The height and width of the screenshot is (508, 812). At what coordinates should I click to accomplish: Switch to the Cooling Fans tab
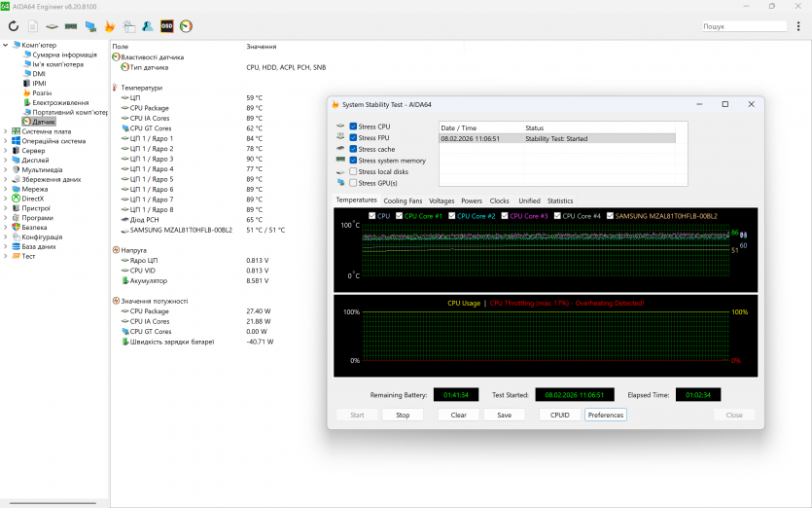[403, 200]
